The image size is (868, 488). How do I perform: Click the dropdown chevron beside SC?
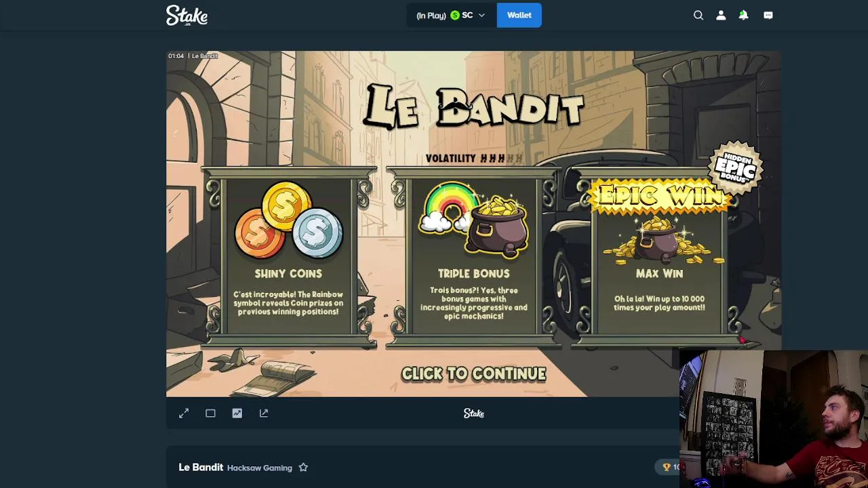point(481,15)
